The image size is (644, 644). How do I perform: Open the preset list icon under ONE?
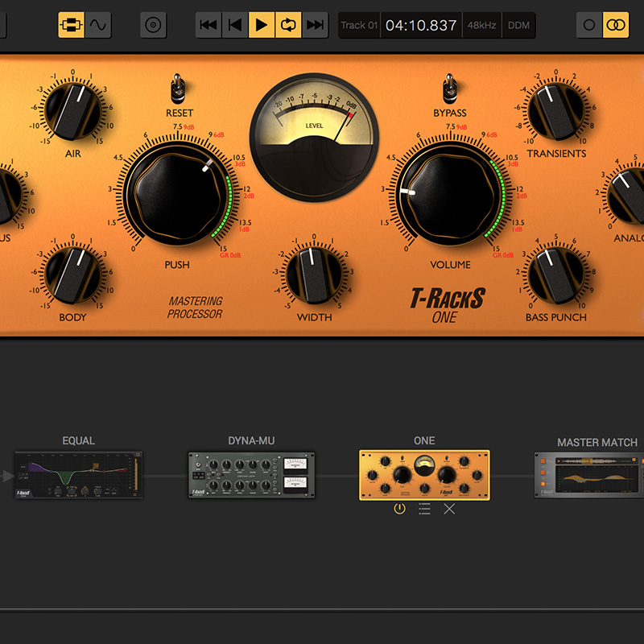[424, 509]
